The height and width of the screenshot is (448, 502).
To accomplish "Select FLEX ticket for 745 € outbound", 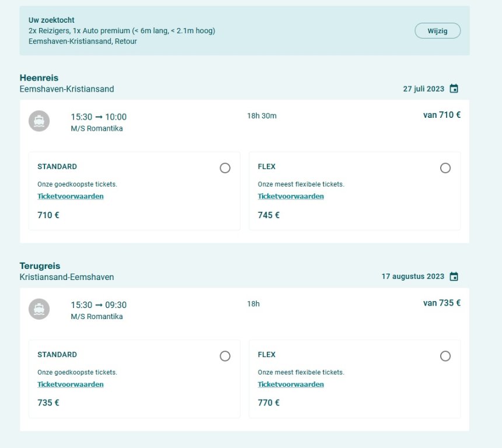I will click(445, 168).
